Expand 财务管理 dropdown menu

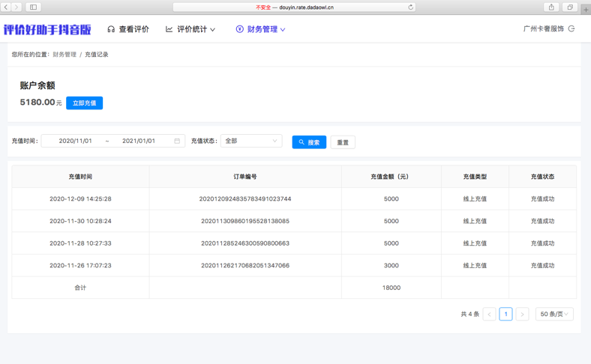point(260,29)
